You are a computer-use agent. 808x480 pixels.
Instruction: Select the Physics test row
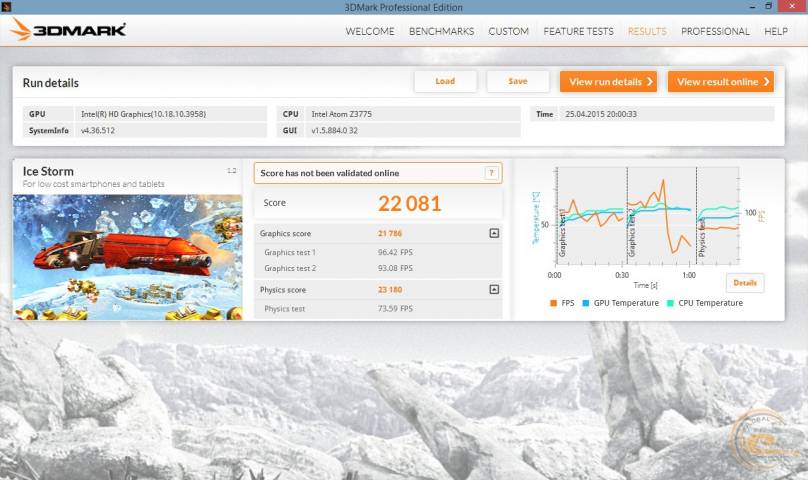click(x=378, y=309)
